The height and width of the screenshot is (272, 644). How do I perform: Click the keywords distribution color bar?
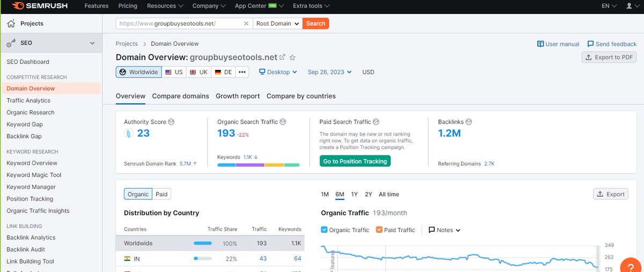[x=258, y=165]
